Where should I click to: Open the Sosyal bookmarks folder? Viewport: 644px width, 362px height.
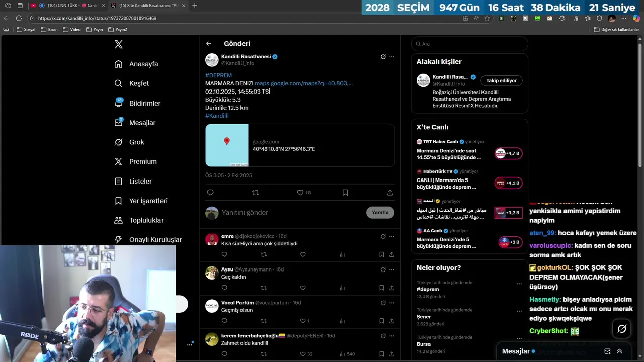click(x=26, y=30)
